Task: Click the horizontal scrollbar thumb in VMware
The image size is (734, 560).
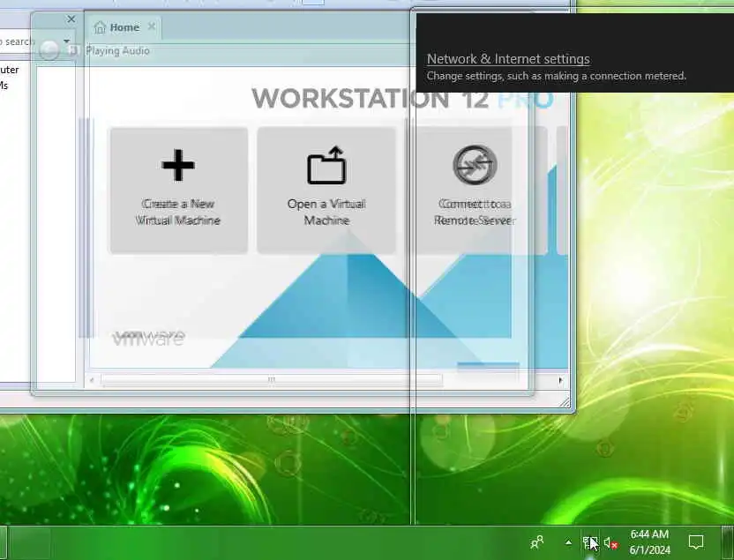Action: tap(272, 380)
